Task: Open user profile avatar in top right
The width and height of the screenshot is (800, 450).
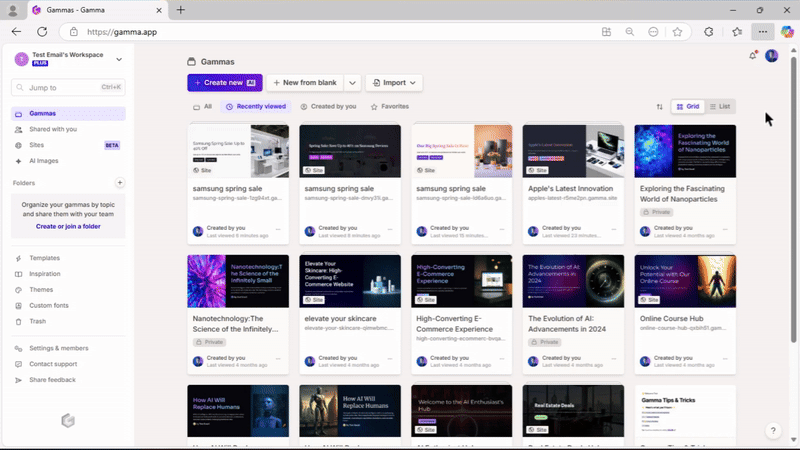Action: [x=771, y=56]
